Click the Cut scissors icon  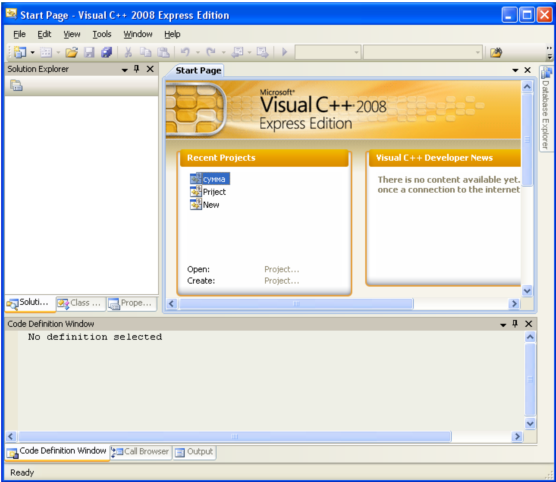pyautogui.click(x=128, y=52)
